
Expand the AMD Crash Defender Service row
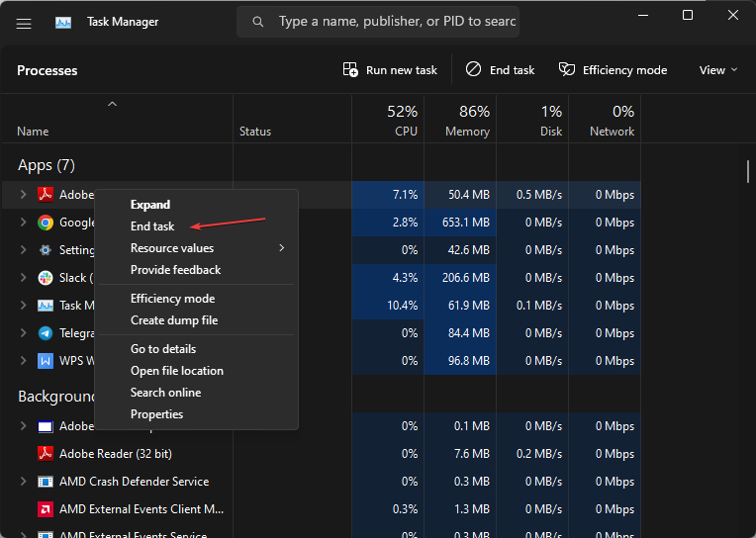24,482
